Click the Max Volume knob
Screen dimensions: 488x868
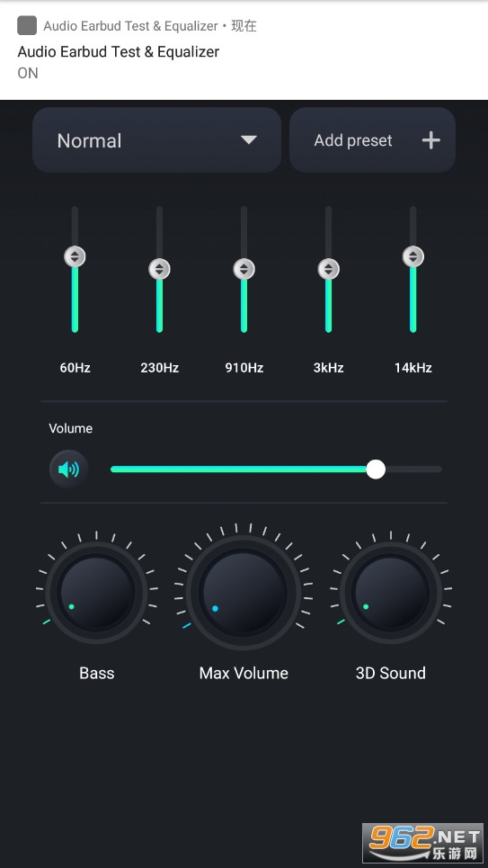coord(244,593)
